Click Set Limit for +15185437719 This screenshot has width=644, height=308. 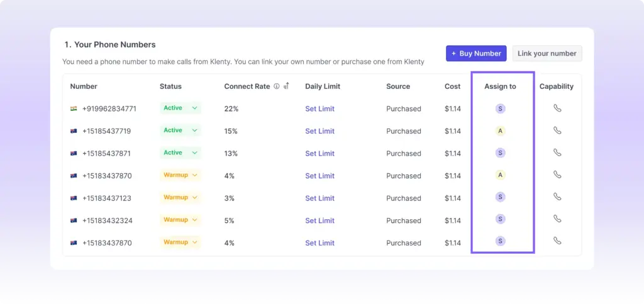pyautogui.click(x=319, y=131)
